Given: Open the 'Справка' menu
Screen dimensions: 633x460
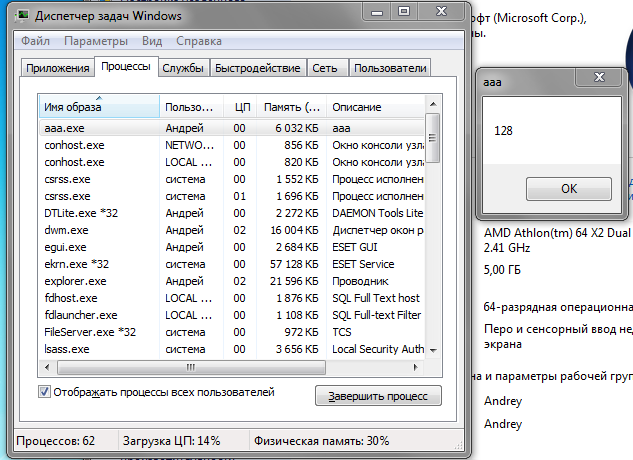Looking at the screenshot, I should point(199,41).
